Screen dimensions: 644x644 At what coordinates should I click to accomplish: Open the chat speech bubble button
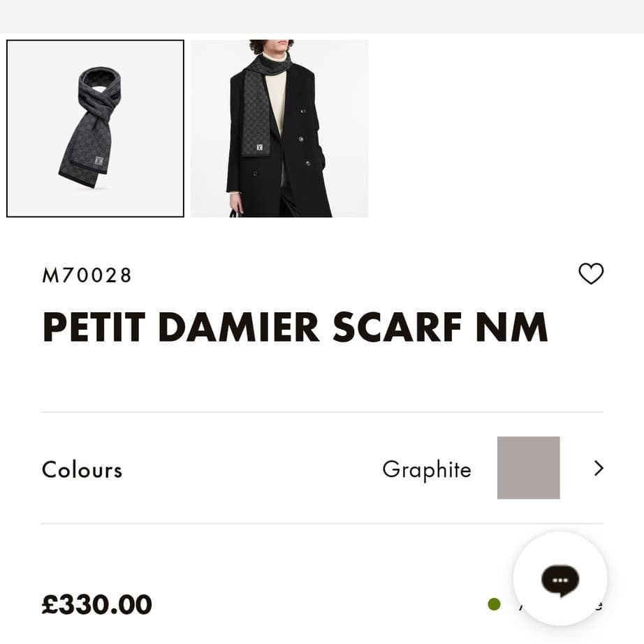click(559, 579)
